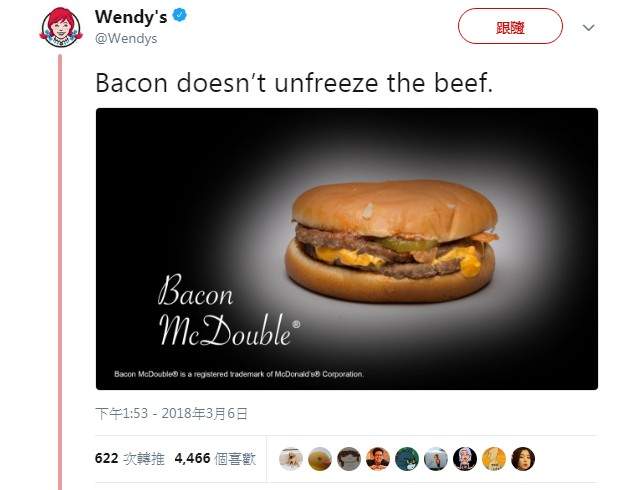
Task: Open the @Wendys handle link
Action: coord(126,38)
